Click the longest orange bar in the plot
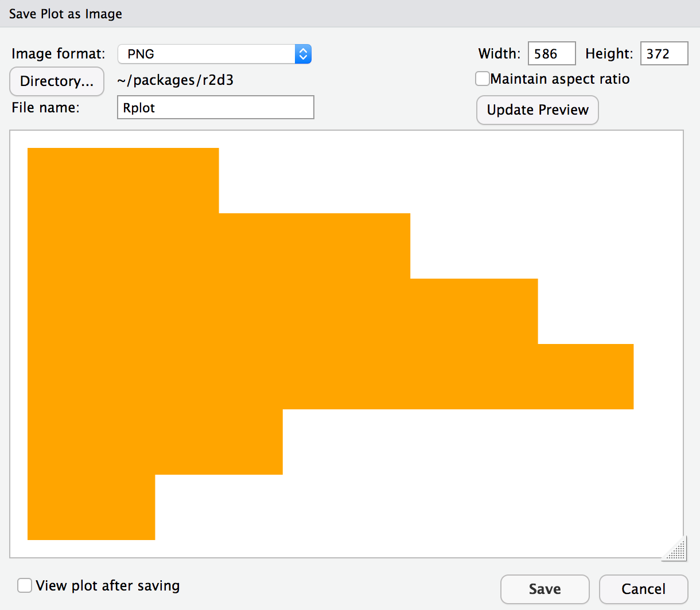This screenshot has width=700, height=610. click(x=330, y=377)
